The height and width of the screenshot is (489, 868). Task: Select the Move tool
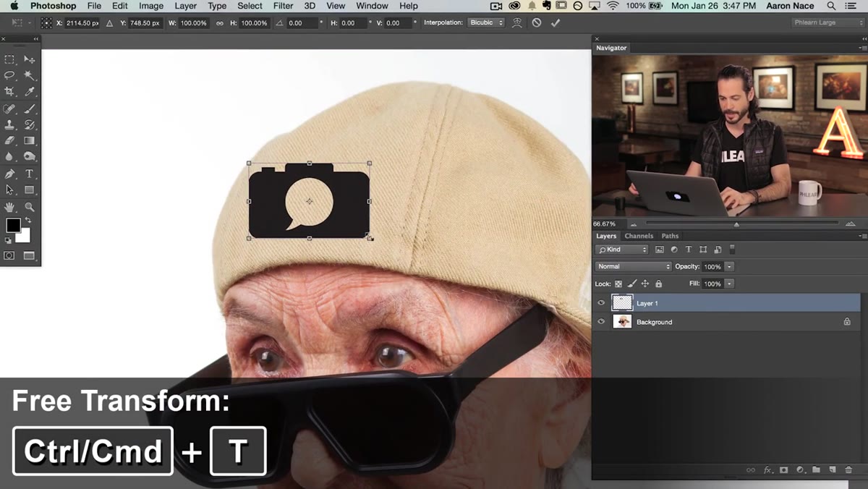point(29,59)
